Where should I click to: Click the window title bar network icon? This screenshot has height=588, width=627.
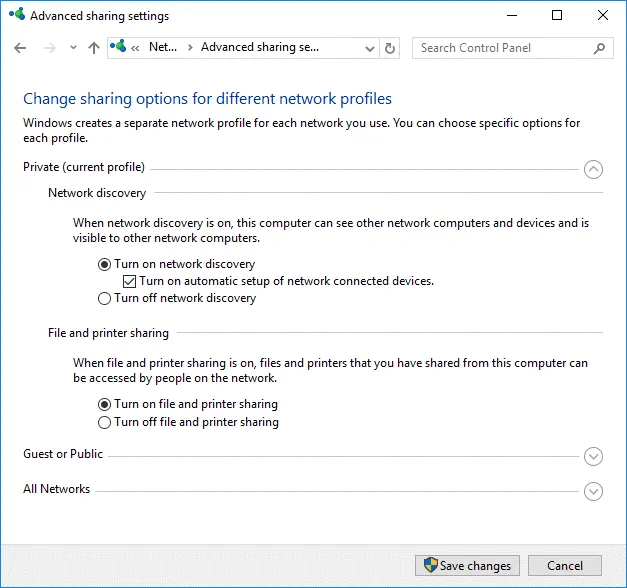pos(16,16)
